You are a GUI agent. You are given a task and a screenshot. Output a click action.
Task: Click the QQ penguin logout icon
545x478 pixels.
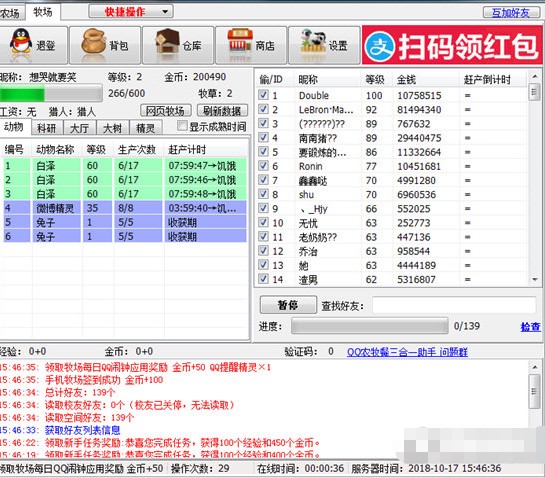pyautogui.click(x=21, y=41)
